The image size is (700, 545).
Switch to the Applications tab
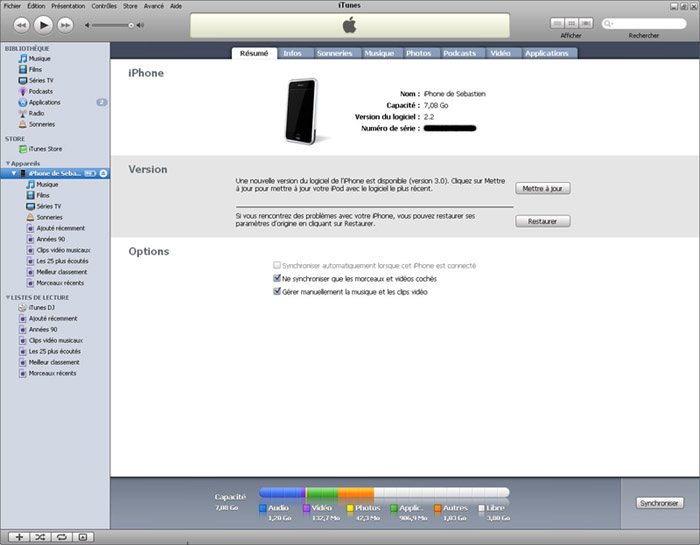pos(547,53)
